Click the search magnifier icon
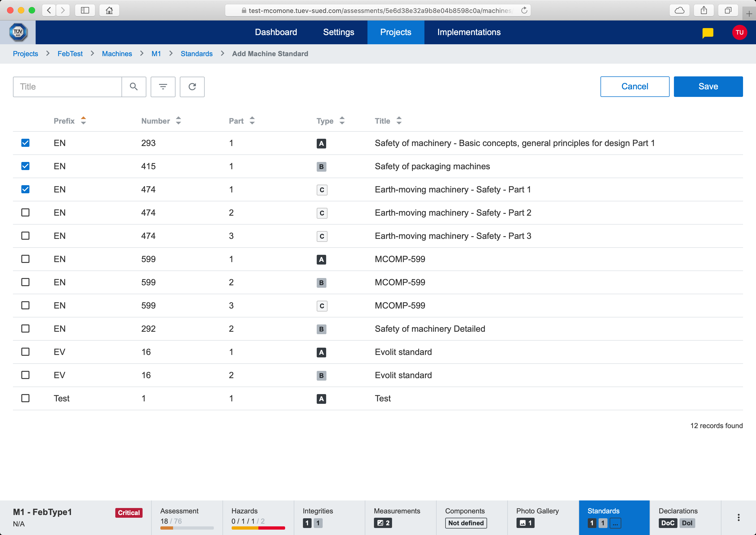 point(133,87)
